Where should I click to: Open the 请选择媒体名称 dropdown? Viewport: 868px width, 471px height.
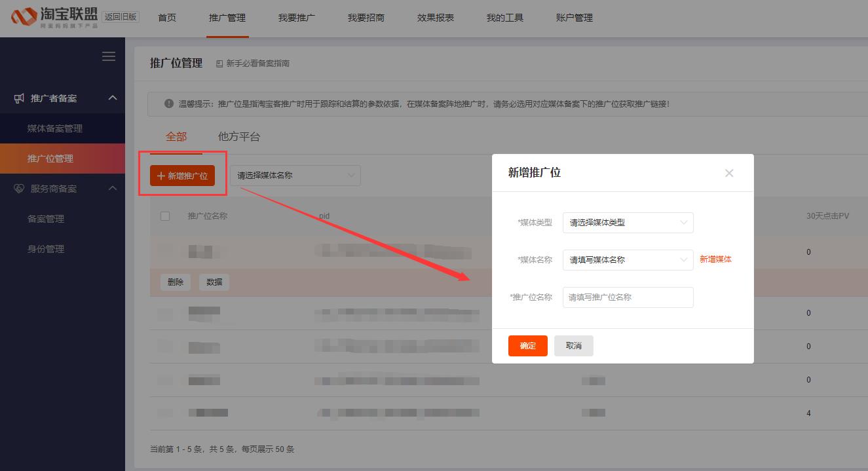tap(295, 176)
